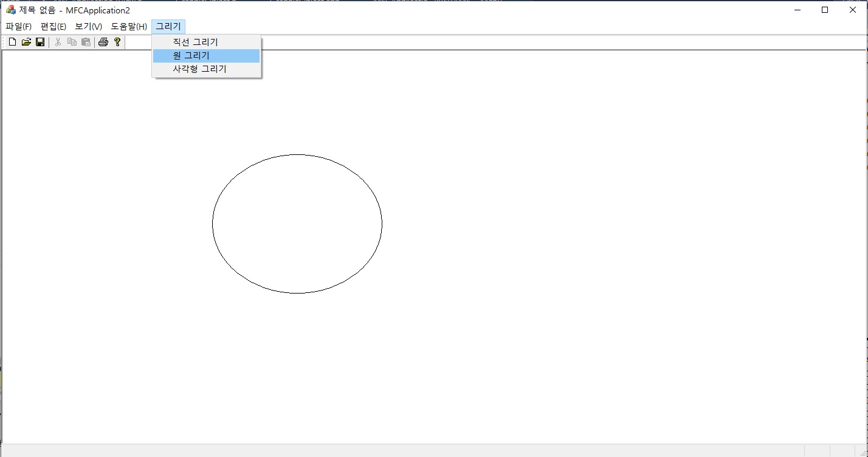Open the 도움말(H) menu

[x=129, y=27]
